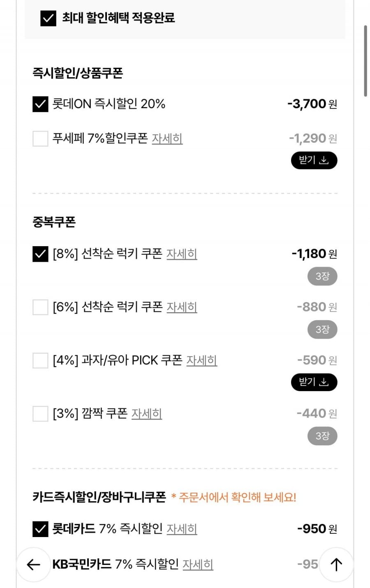Tap the scroll-to-top arrow icon

pos(336,565)
